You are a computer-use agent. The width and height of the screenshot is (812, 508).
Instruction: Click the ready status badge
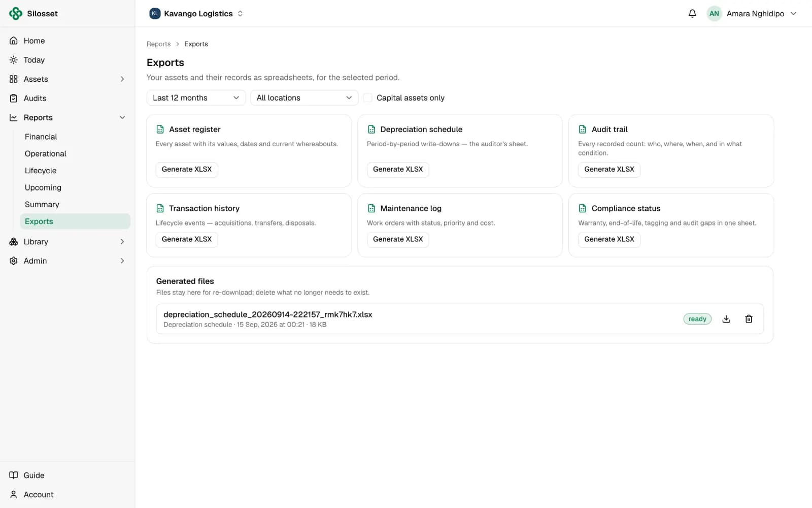pyautogui.click(x=697, y=319)
